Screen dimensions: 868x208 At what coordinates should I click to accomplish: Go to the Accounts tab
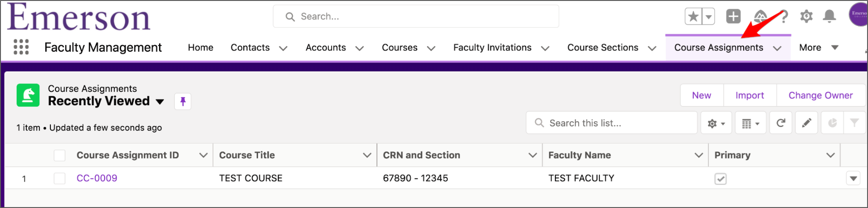pyautogui.click(x=326, y=47)
